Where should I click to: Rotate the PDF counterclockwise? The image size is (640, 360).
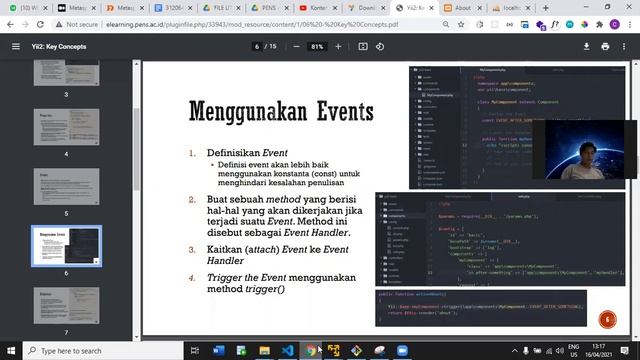(380, 47)
